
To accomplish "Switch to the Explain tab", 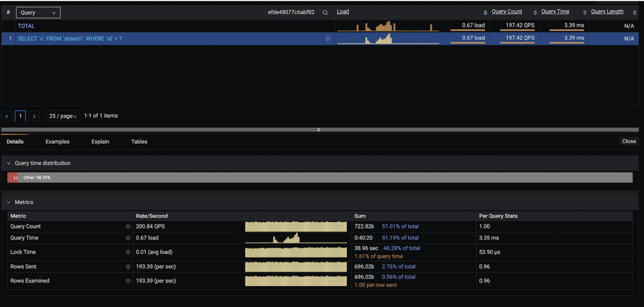I will pyautogui.click(x=100, y=141).
